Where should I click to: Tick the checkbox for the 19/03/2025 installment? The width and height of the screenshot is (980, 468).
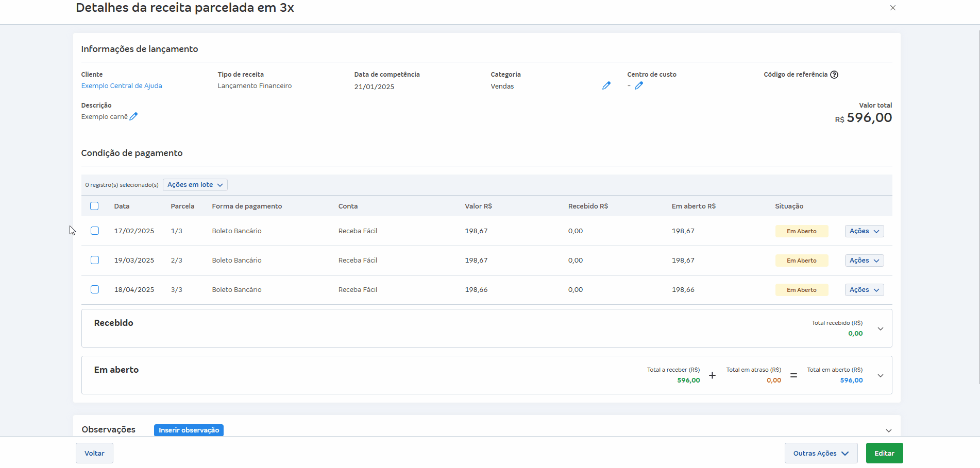pyautogui.click(x=95, y=260)
